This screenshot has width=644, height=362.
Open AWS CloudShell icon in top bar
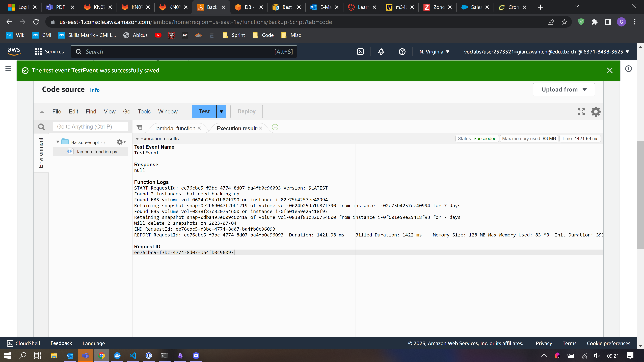point(360,52)
